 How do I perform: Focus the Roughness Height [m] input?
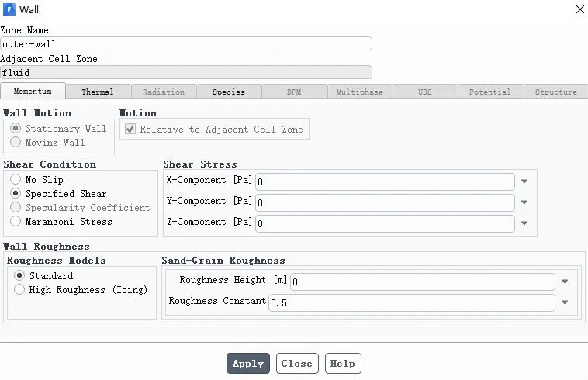(423, 282)
